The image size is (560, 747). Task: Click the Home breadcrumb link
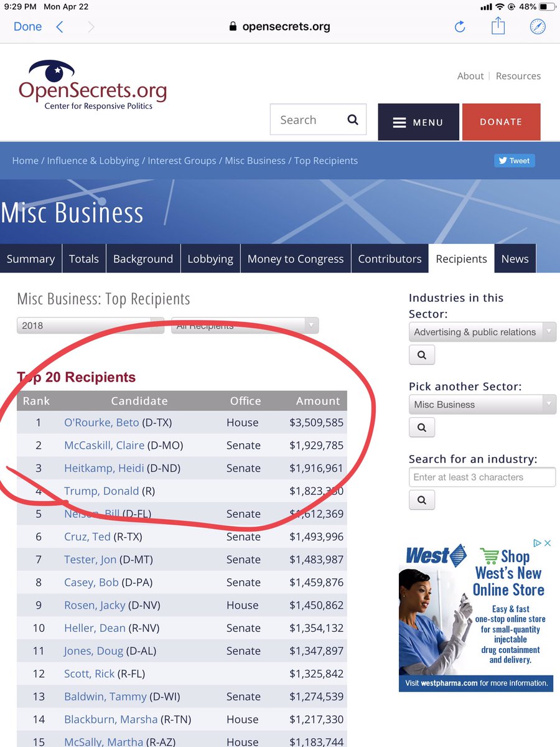click(26, 161)
